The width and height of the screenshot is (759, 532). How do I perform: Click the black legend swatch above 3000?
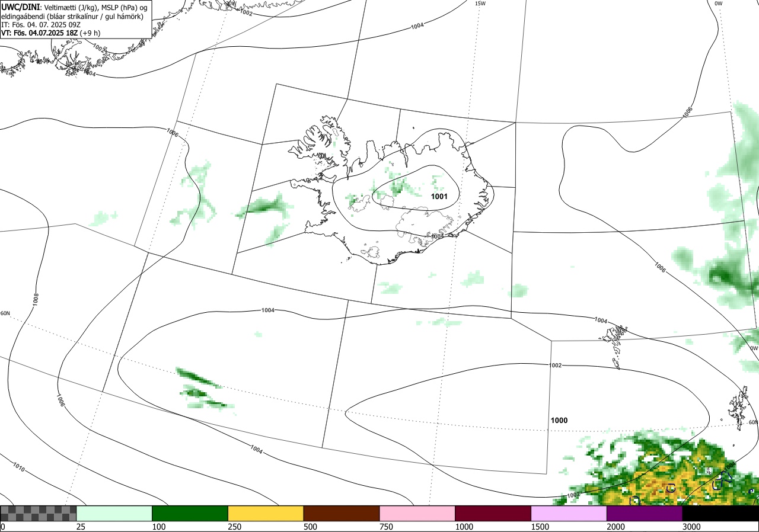point(720,513)
